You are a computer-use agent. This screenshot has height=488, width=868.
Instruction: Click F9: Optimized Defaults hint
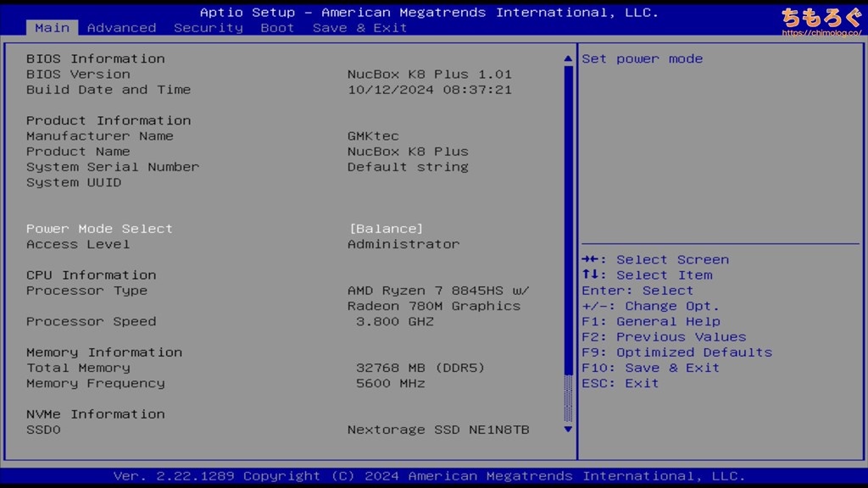[677, 352]
